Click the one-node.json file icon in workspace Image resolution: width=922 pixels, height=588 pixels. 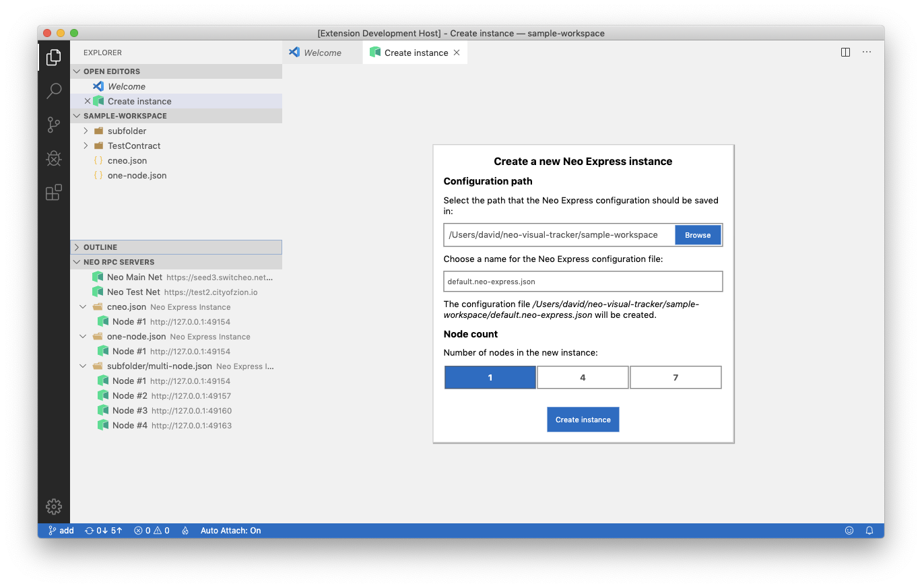98,175
